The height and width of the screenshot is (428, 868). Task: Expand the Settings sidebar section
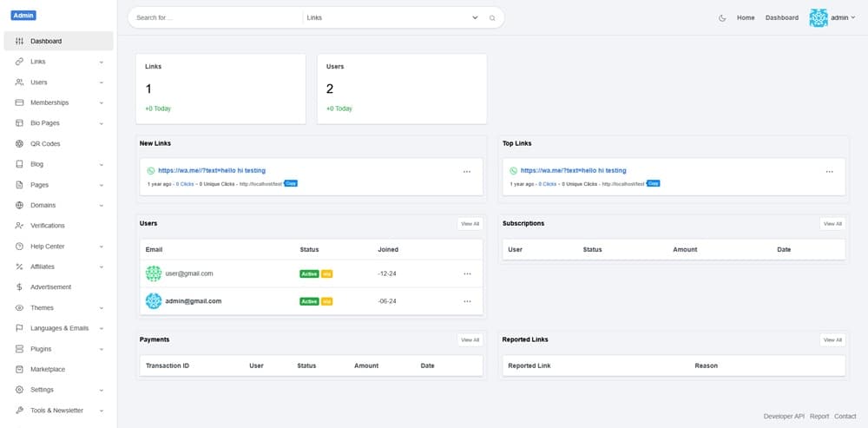coord(59,390)
